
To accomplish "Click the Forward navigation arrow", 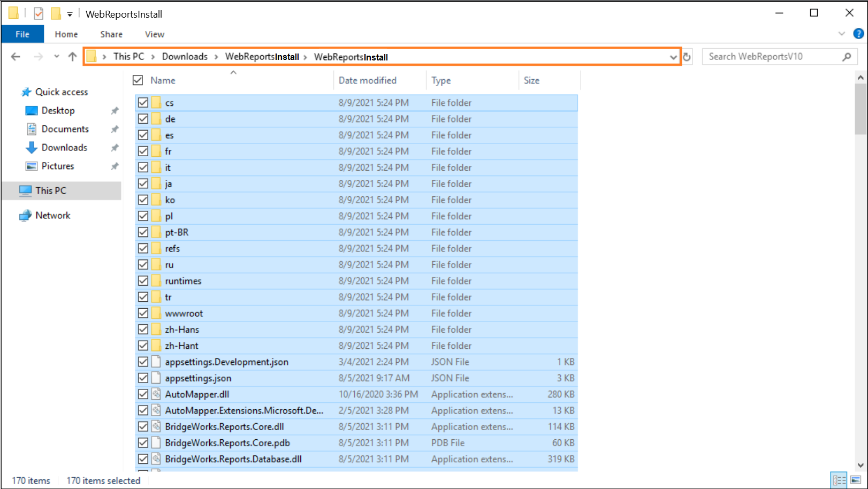I will [x=38, y=56].
